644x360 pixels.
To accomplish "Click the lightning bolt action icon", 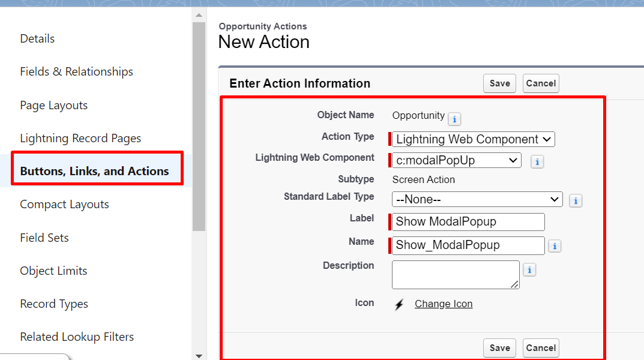I will (x=399, y=304).
